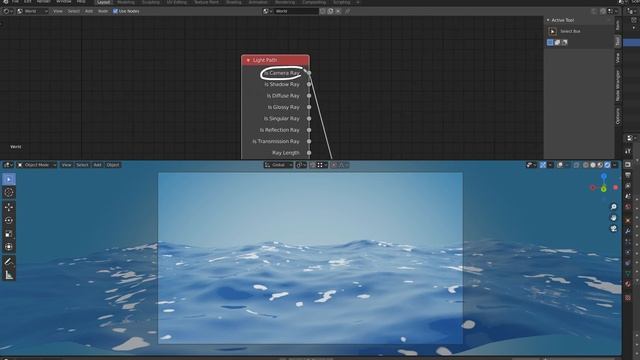Screen dimensions: 640x360
Task: Open the viewport Object menu
Action: pyautogui.click(x=113, y=165)
